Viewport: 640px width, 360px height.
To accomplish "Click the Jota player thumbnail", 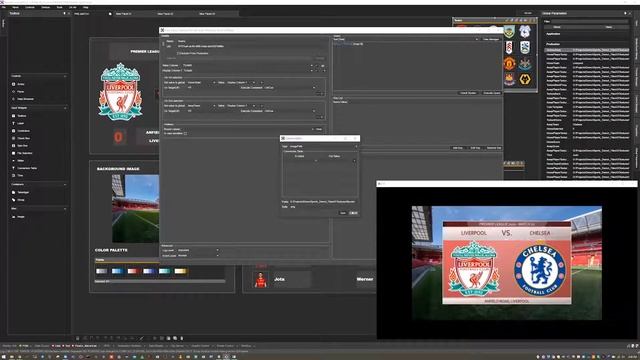I will point(261,280).
